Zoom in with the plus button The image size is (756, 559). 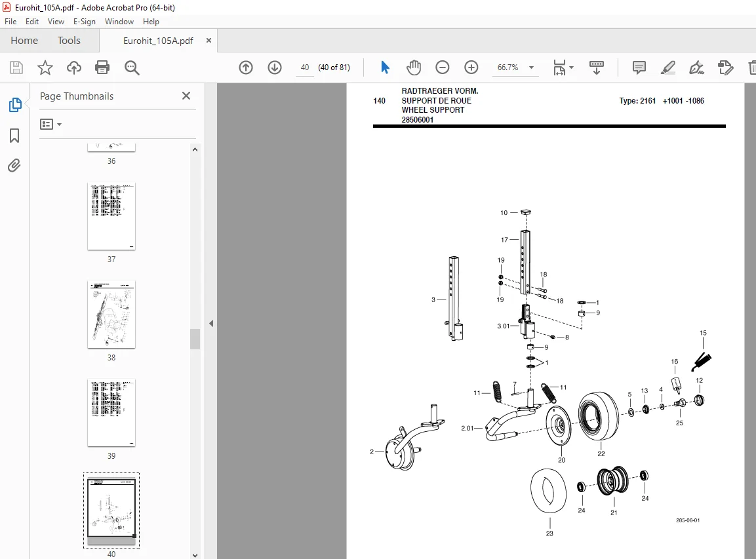pos(471,67)
